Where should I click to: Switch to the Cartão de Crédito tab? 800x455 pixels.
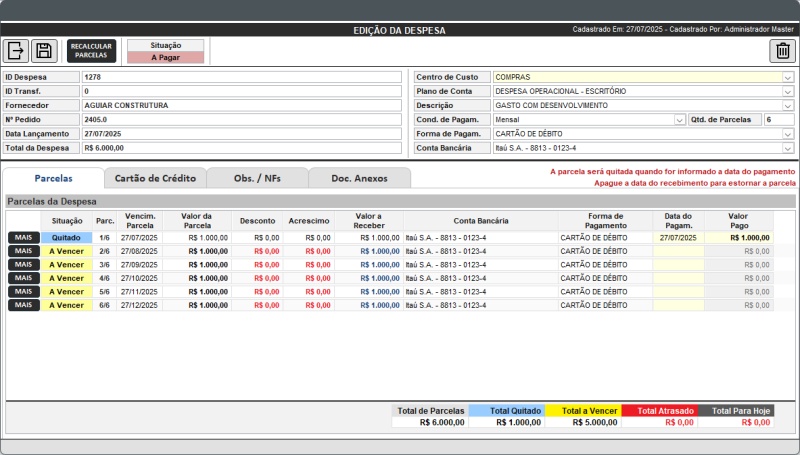[154, 178]
